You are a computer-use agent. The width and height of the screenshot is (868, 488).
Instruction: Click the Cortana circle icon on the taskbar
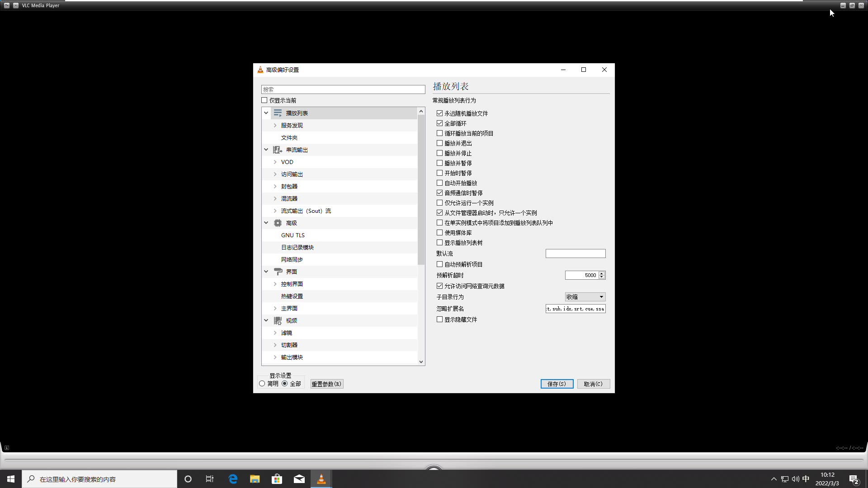pos(188,479)
